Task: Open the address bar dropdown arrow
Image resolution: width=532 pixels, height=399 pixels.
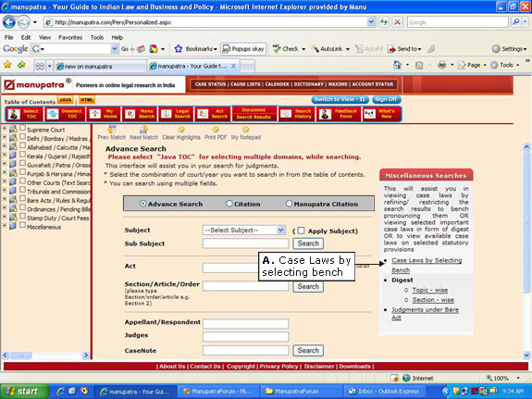Action: [371, 22]
